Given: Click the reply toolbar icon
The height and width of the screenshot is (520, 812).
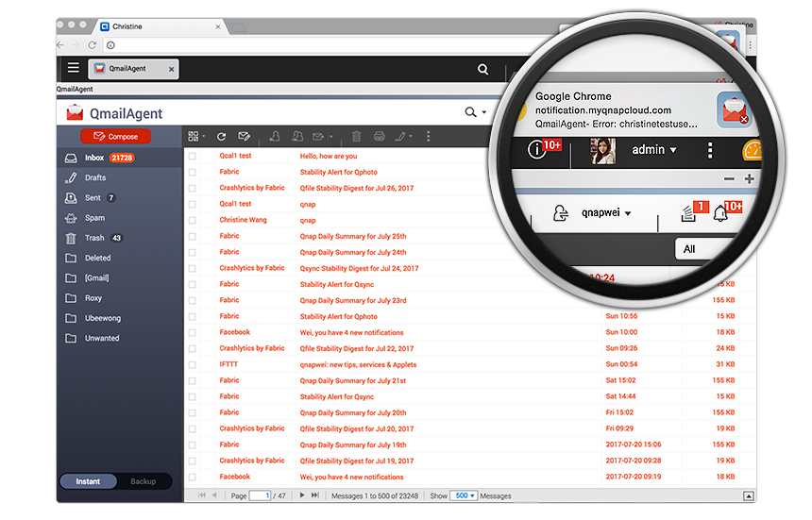Looking at the screenshot, I should 275,136.
